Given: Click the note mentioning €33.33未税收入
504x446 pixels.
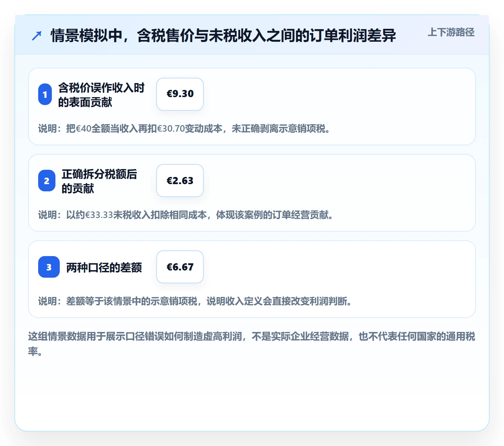Looking at the screenshot, I should (186, 215).
